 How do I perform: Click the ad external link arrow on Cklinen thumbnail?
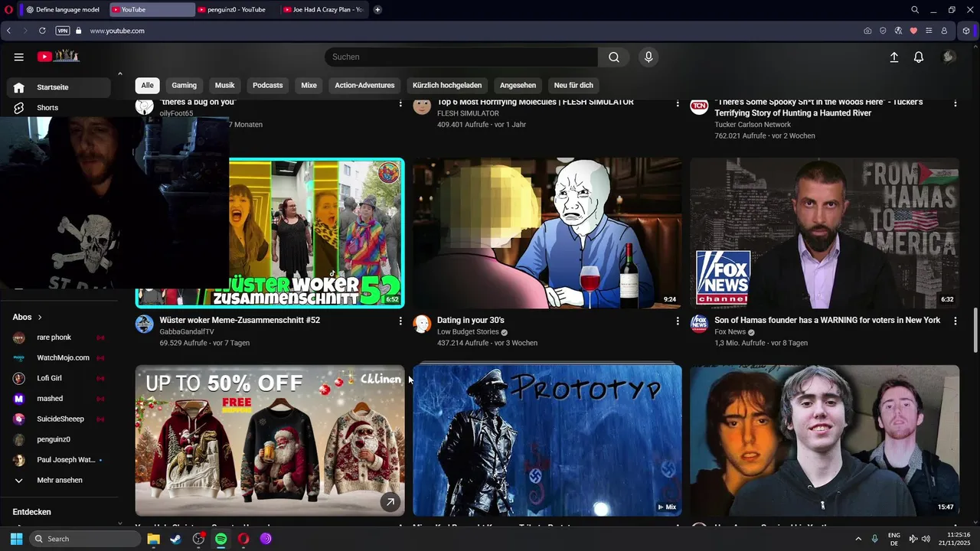(390, 502)
